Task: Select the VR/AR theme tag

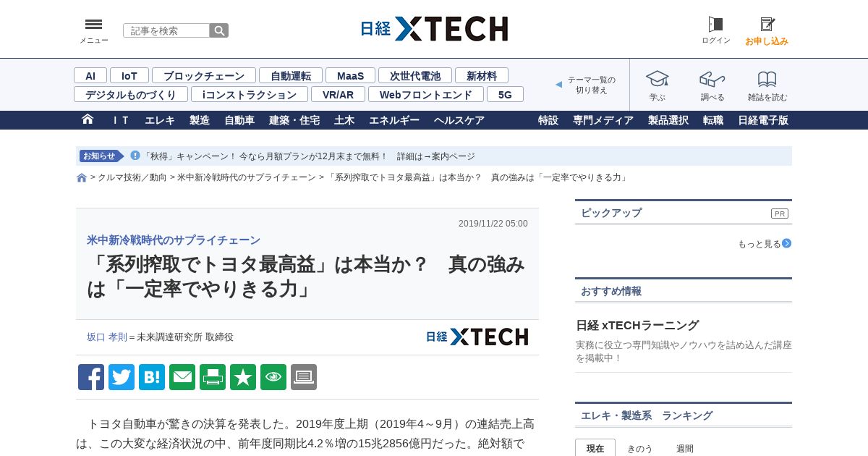Action: coord(339,94)
